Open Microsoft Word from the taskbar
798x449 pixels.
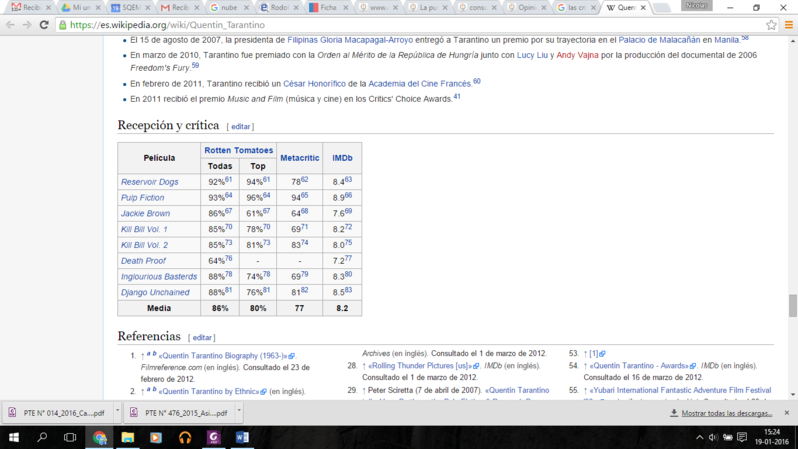click(x=242, y=437)
